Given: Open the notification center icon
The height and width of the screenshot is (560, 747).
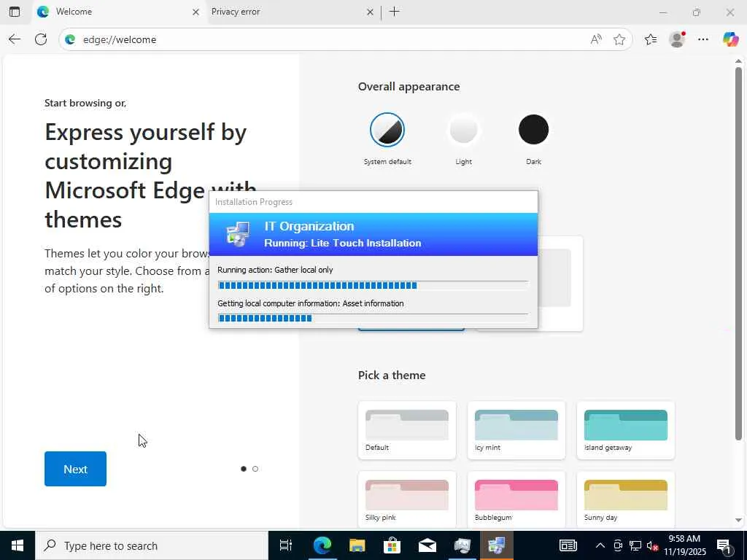Looking at the screenshot, I should click(724, 545).
